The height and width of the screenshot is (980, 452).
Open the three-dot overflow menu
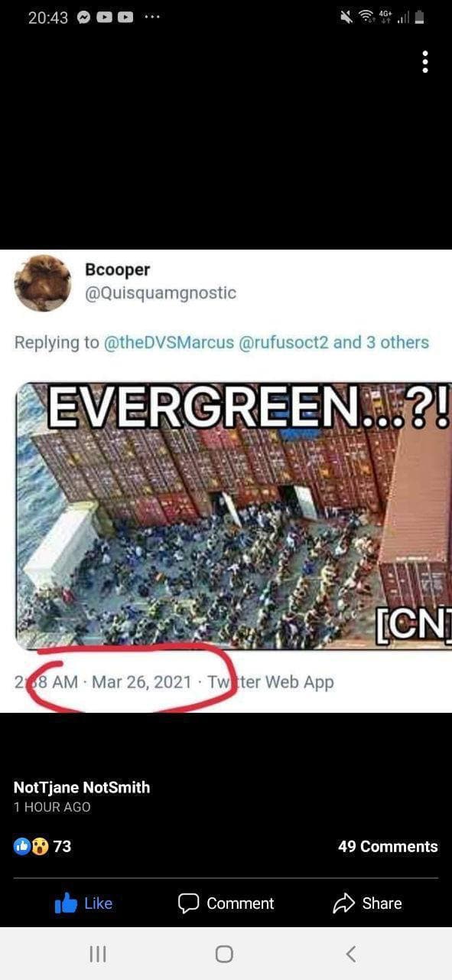tap(425, 62)
